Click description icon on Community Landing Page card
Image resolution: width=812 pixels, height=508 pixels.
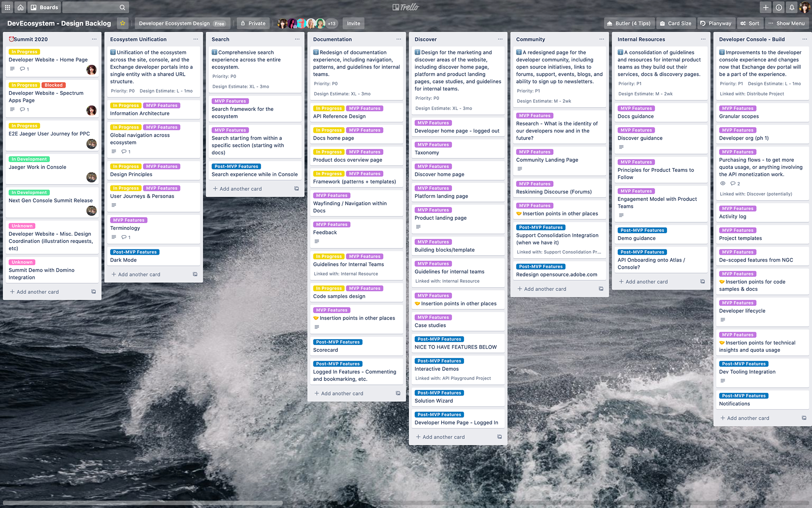[x=520, y=169]
